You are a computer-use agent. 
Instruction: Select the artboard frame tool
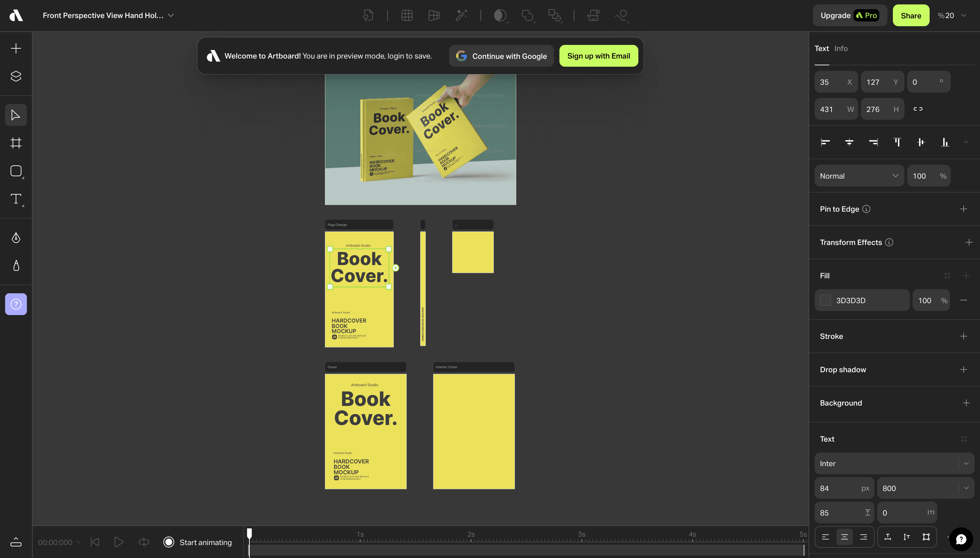tap(16, 143)
